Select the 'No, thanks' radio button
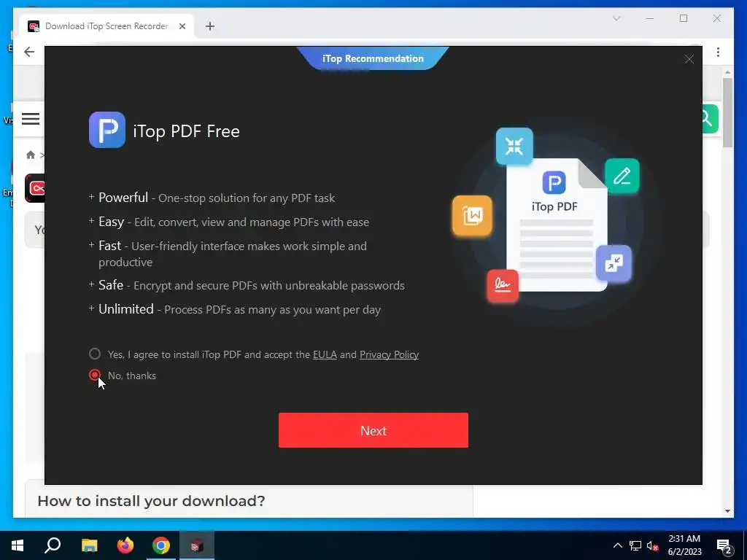 tap(95, 376)
